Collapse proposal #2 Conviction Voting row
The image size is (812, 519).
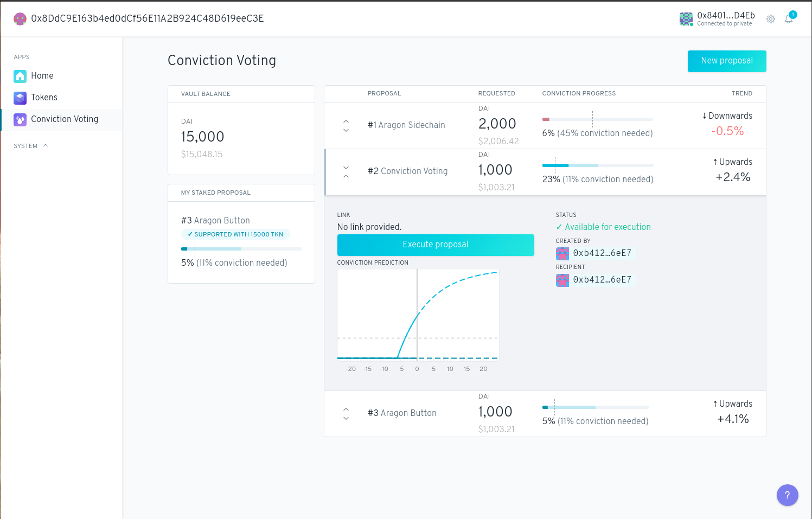coord(346,172)
